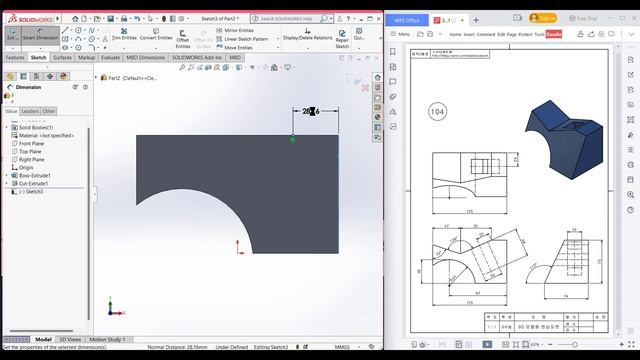Viewport: 640px width, 360px height.
Task: Expand the Solid Bodies(1) tree node
Action: [x=7, y=128]
